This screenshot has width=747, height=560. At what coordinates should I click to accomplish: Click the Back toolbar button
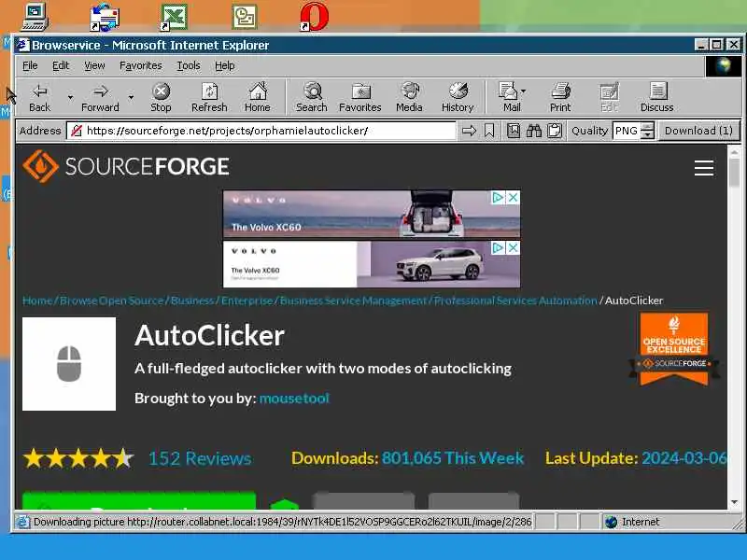(40, 98)
